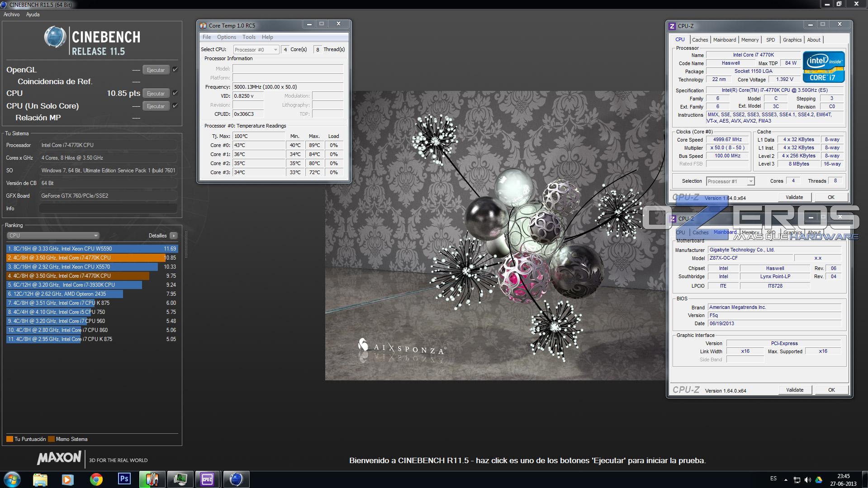The height and width of the screenshot is (488, 868).
Task: Click the Core Speed 4999.67 MHz value
Action: click(x=727, y=140)
